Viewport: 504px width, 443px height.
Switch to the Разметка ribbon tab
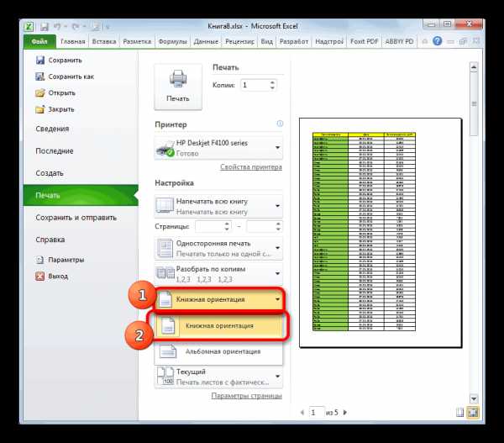point(137,41)
